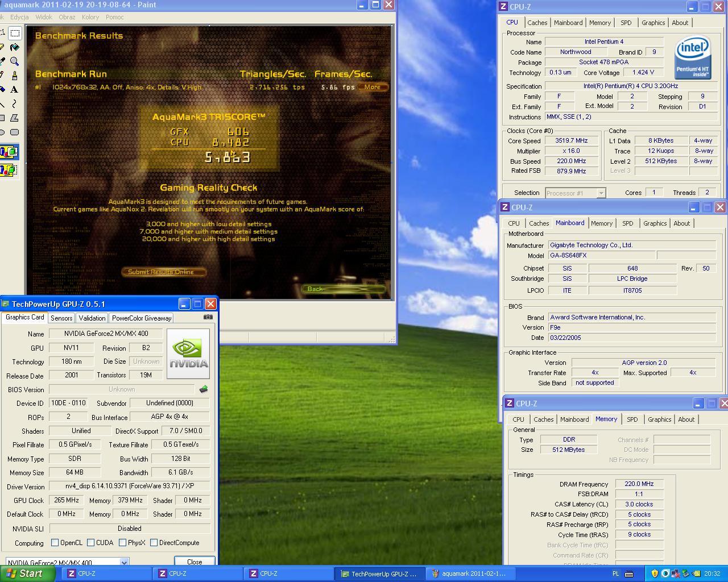Viewport: 728px width, 582px height.
Task: Click the NVIDIA logo in GPU-Z
Action: [x=189, y=354]
